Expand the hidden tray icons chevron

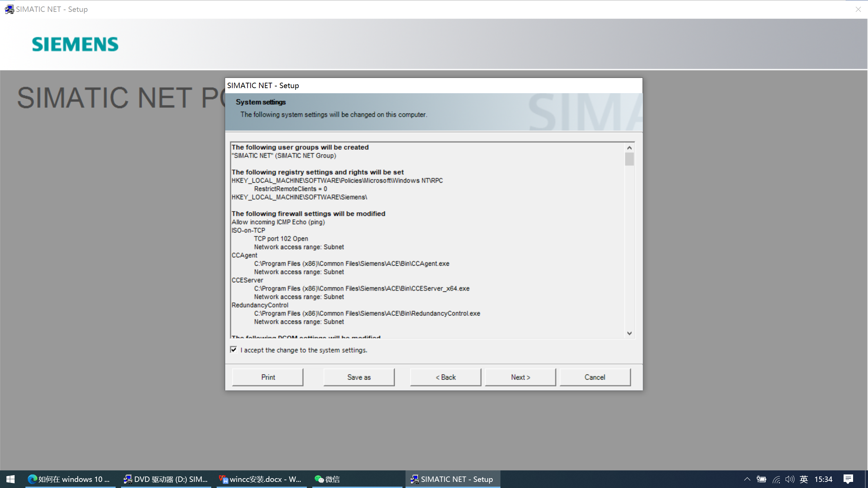pyautogui.click(x=747, y=479)
